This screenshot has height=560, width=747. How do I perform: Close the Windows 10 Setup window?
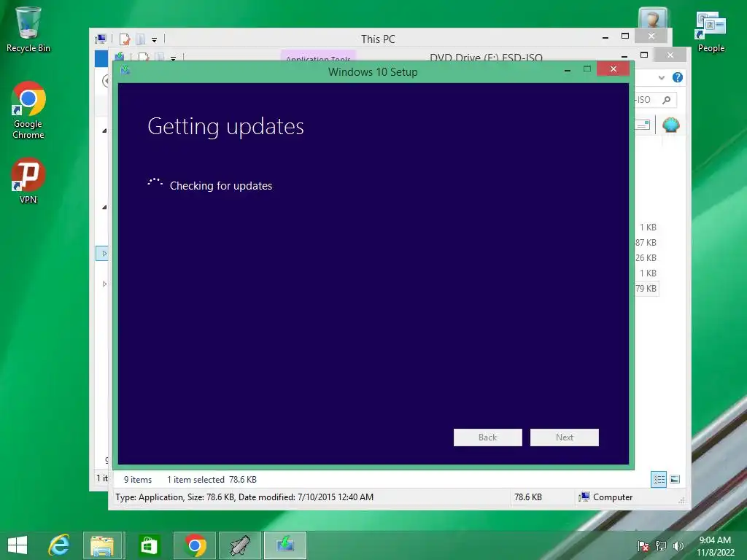pos(613,69)
